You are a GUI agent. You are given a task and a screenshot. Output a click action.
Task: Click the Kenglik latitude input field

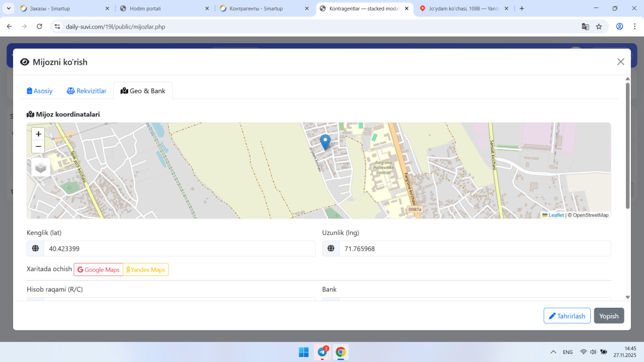(179, 248)
